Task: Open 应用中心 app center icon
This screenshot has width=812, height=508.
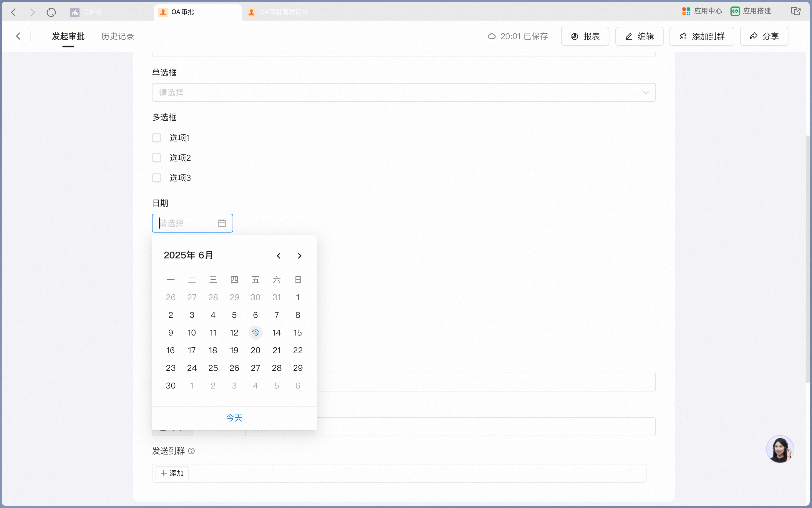Action: point(686,11)
